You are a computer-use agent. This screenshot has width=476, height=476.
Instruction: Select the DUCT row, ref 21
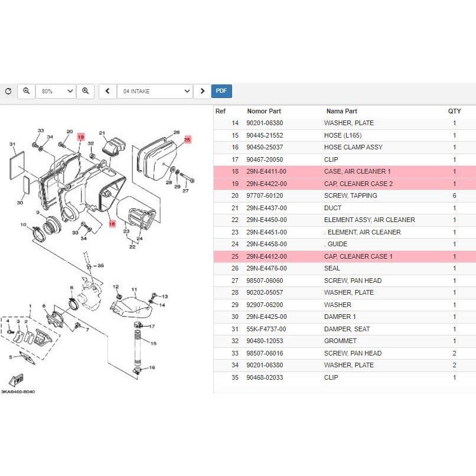(344, 208)
